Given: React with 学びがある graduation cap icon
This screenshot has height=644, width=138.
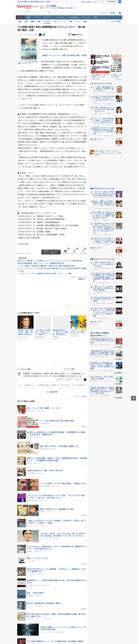Looking at the screenshot, I should [65, 251].
